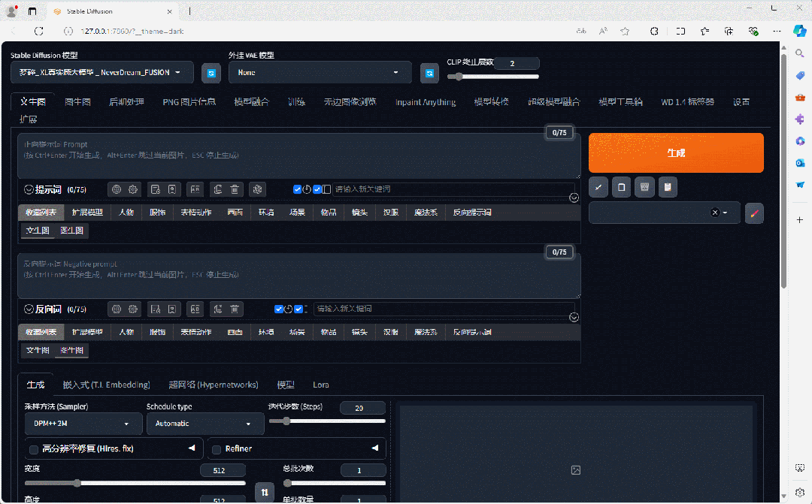The width and height of the screenshot is (812, 504).
Task: Select 镜头 category in 反向词 panel
Action: coord(359,332)
